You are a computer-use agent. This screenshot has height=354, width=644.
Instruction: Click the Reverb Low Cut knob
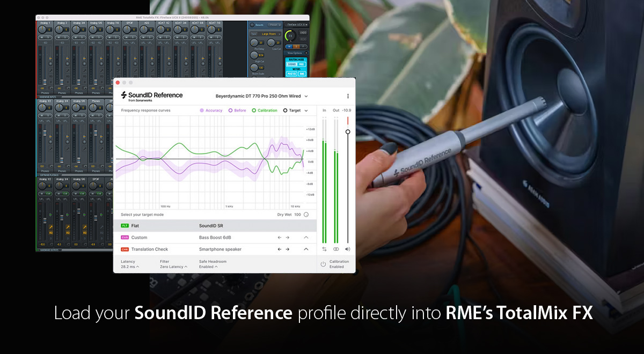271,43
